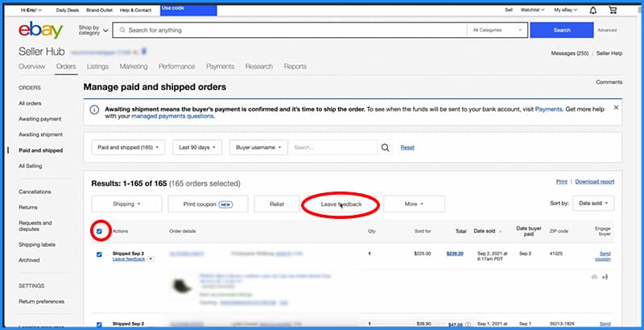Switch to the Orders tab
This screenshot has width=644, height=330.
[66, 67]
